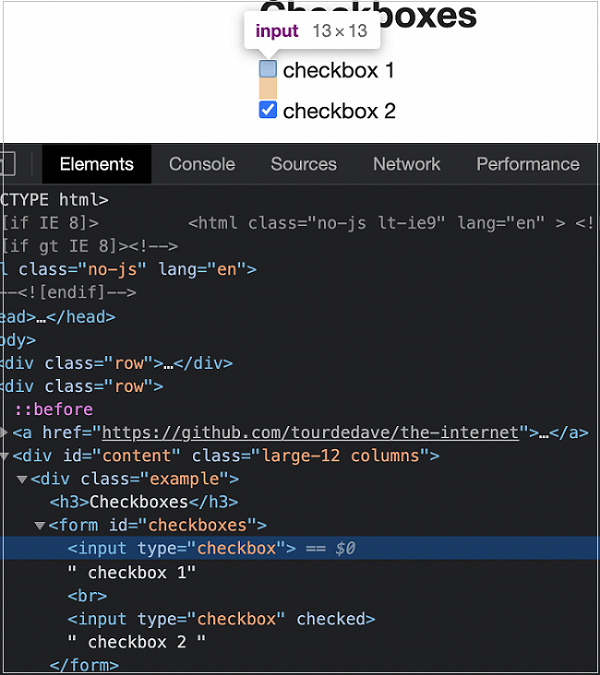Expand the a href github anchor node

pos(5,433)
